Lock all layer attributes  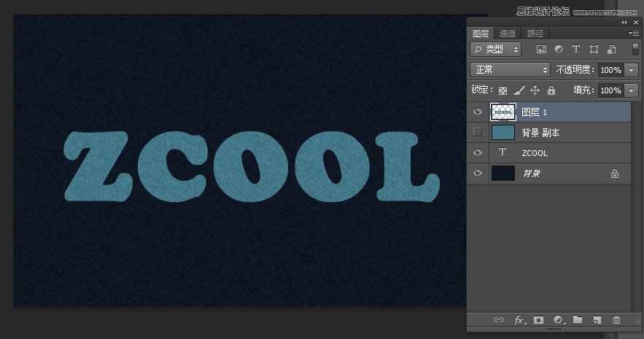tap(551, 90)
